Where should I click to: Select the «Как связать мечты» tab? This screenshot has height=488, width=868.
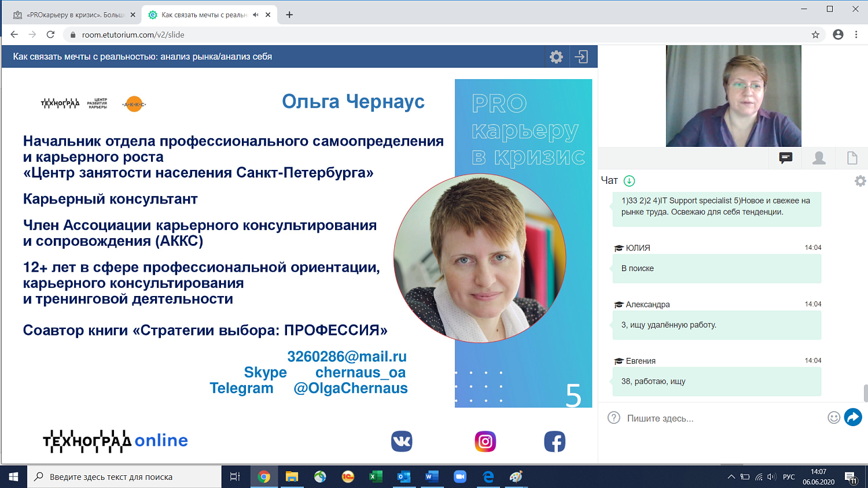(209, 15)
